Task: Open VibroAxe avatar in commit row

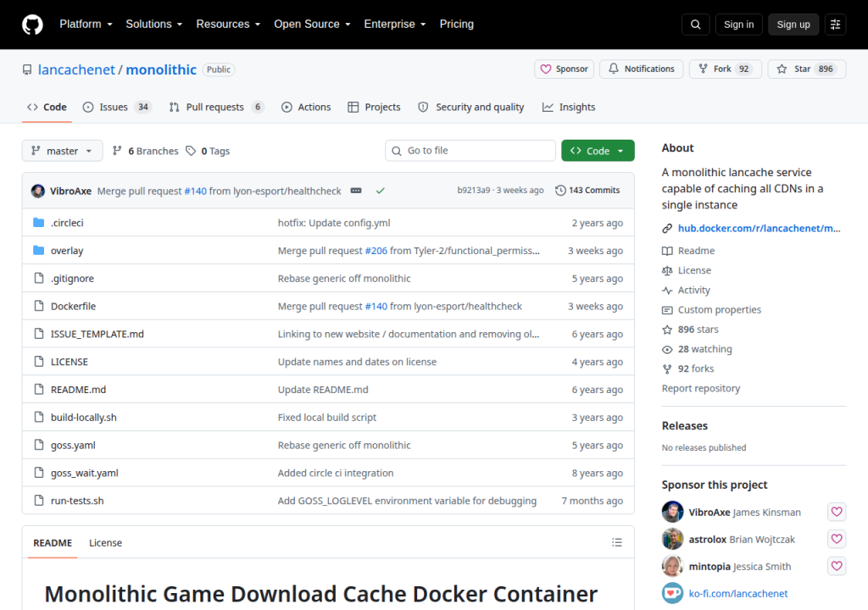Action: [x=37, y=191]
